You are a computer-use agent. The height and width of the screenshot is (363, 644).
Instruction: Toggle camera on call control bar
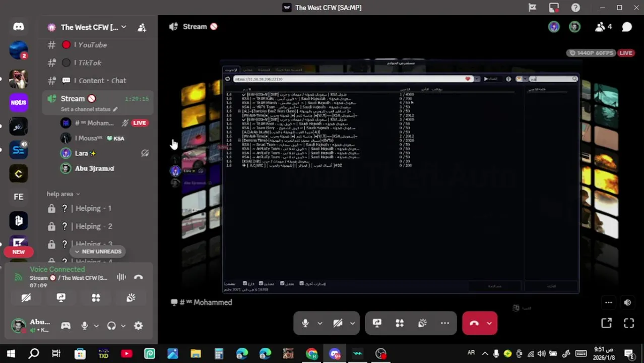338,323
